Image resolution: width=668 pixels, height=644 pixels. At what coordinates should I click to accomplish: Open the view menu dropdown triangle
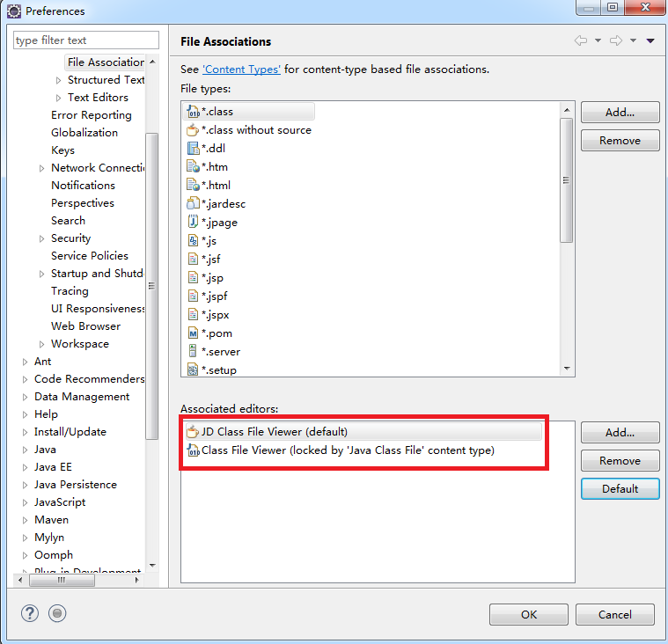[x=650, y=40]
